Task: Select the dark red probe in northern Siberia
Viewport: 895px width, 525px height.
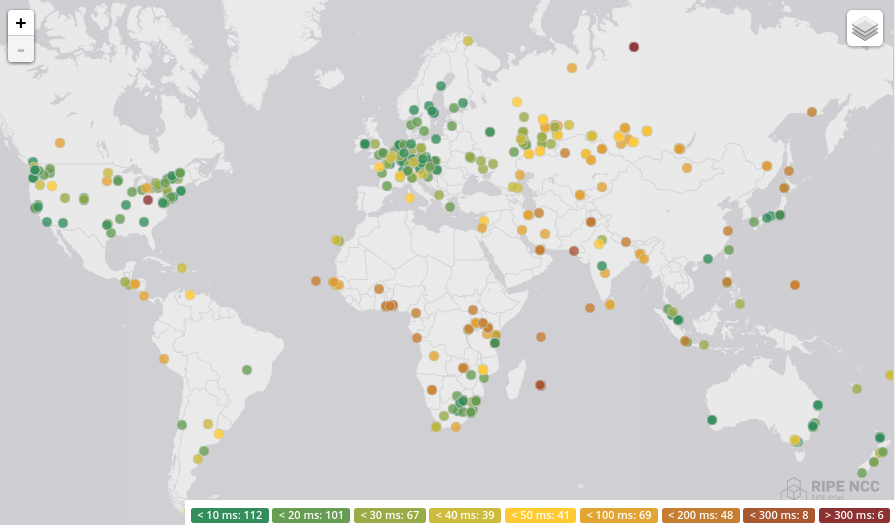Action: (x=634, y=47)
